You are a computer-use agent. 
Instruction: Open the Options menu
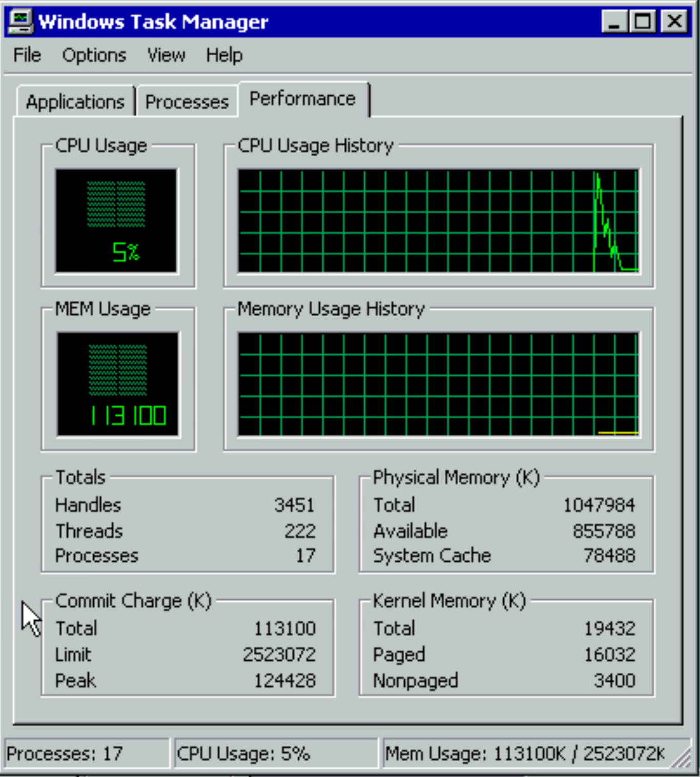pyautogui.click(x=94, y=55)
